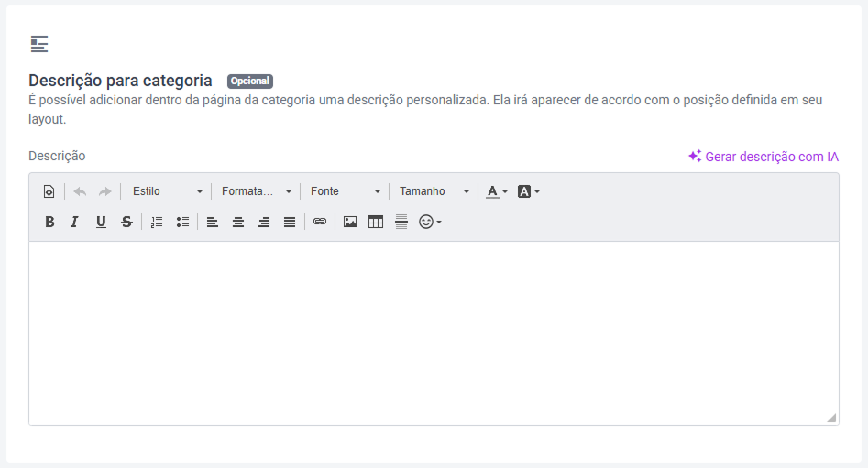Click inside the description editor text area
Viewport: 868px width, 468px height.
point(434,333)
